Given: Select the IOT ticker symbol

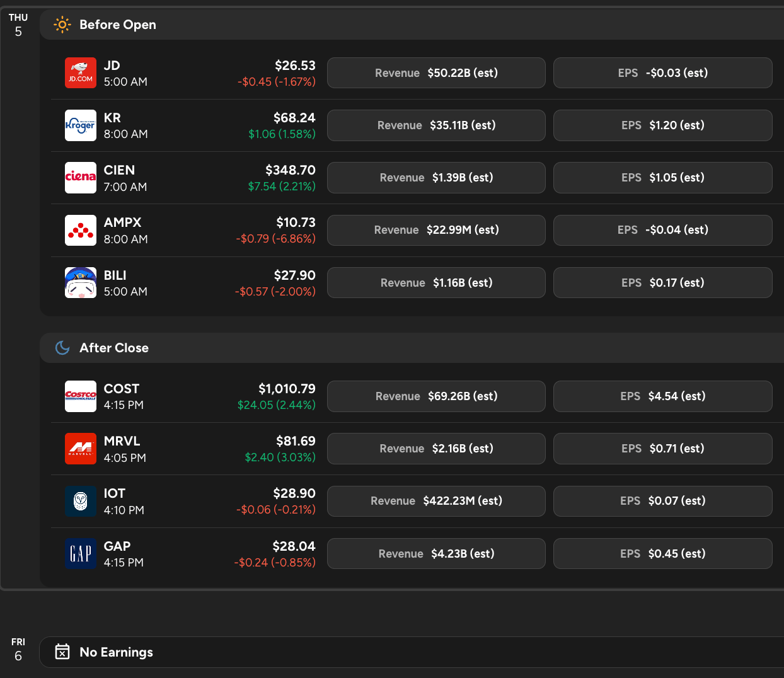Looking at the screenshot, I should pyautogui.click(x=114, y=493).
